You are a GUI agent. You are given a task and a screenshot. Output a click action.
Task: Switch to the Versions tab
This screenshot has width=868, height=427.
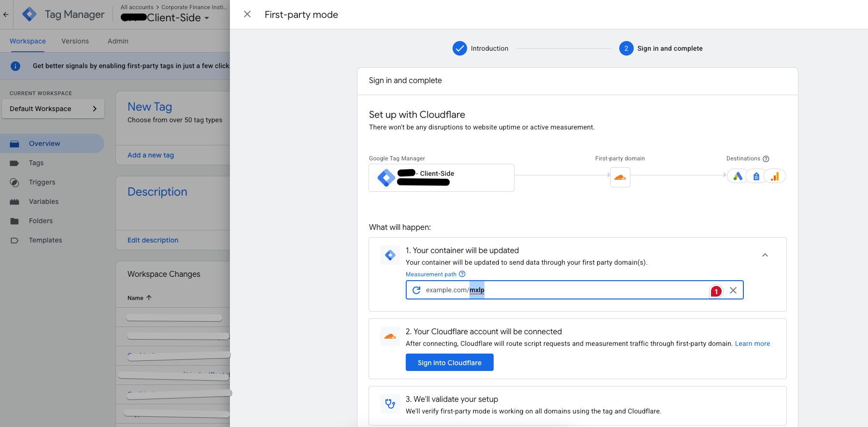point(75,41)
